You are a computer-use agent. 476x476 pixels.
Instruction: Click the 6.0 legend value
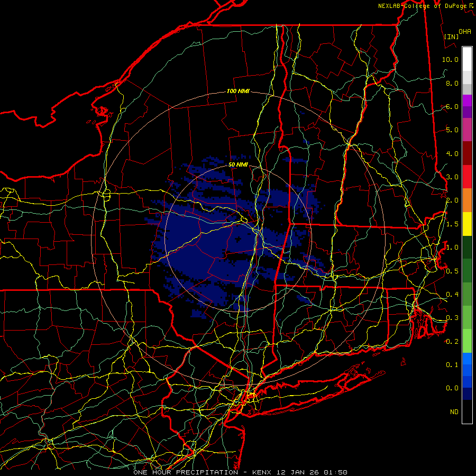[x=452, y=106]
